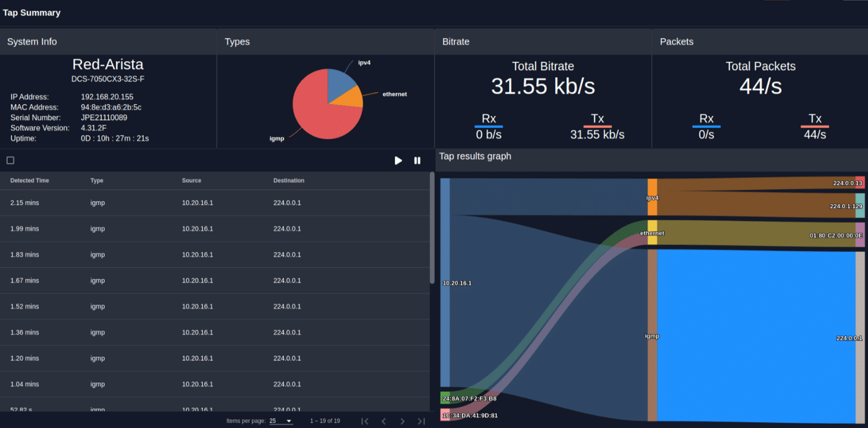Go to the previous page of results
This screenshot has height=428, width=868.
click(x=384, y=421)
